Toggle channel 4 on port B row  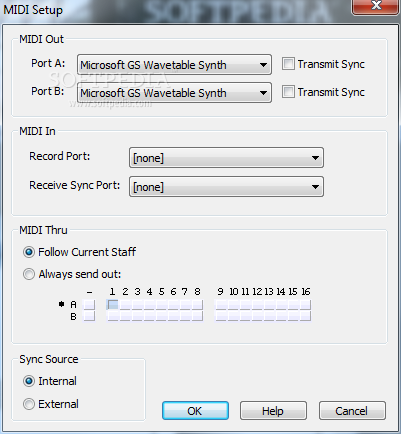click(x=149, y=316)
